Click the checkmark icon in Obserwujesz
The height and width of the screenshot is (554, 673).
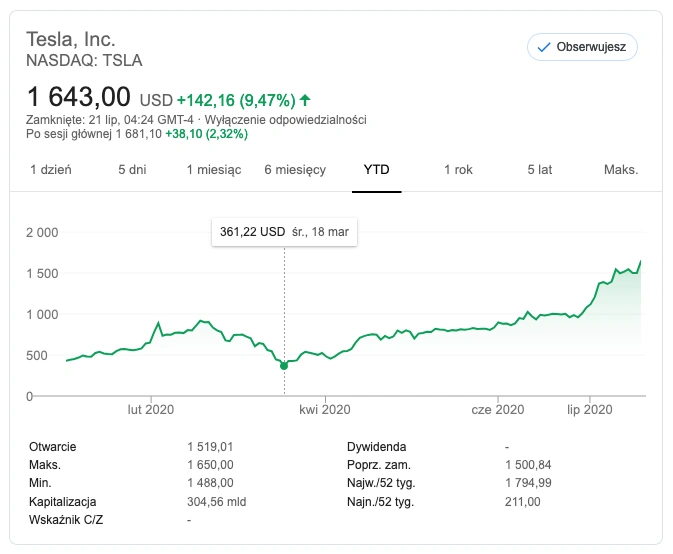tap(544, 47)
